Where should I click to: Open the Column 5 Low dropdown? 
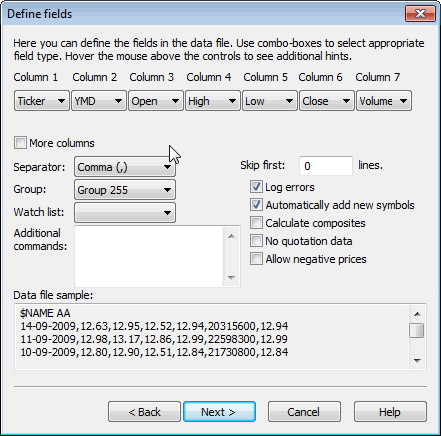click(x=270, y=101)
